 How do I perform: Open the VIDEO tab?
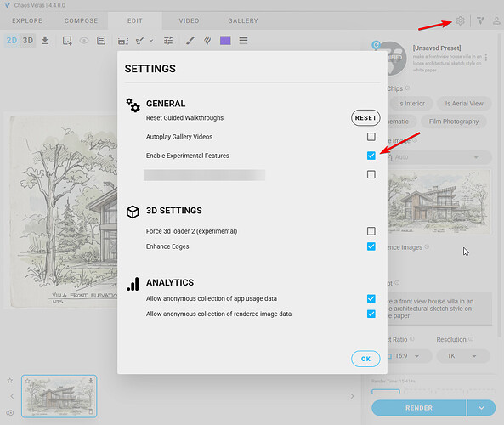[x=189, y=21]
